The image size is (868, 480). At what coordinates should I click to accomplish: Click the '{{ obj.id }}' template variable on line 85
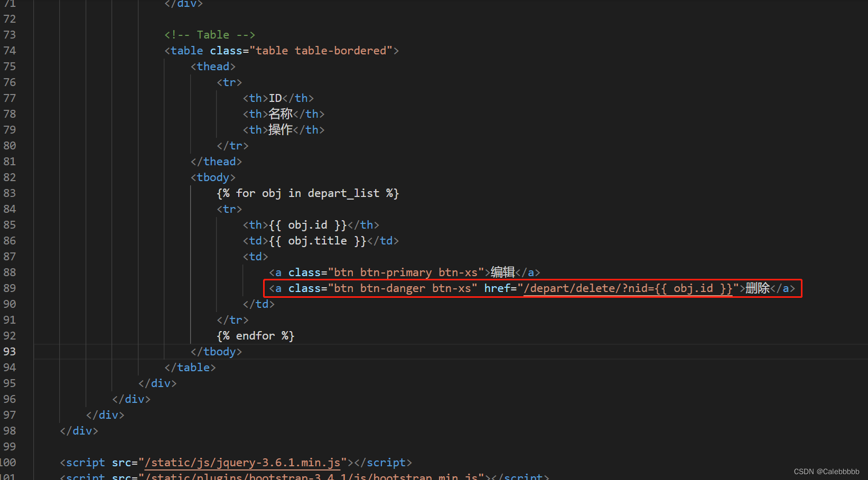(308, 225)
